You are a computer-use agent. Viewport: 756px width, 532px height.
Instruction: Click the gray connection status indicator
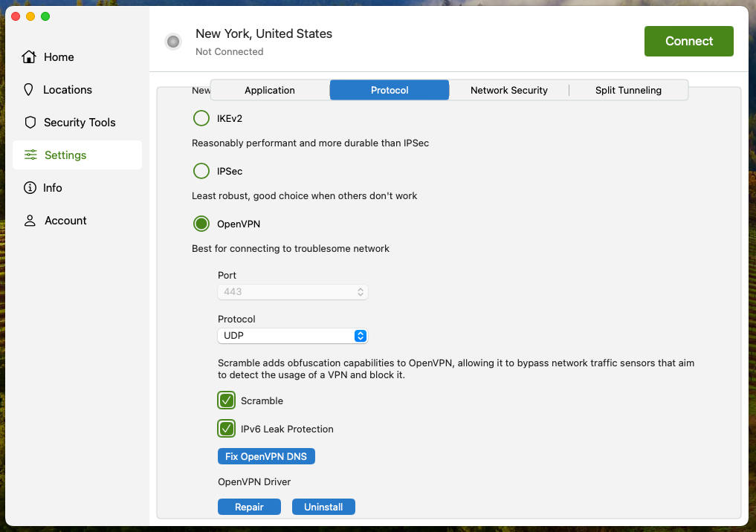[173, 42]
